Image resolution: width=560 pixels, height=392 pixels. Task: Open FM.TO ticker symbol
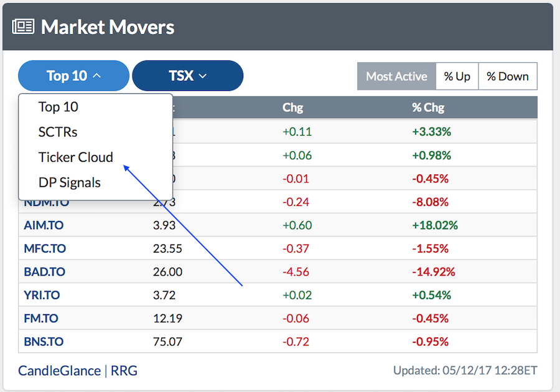tap(41, 319)
